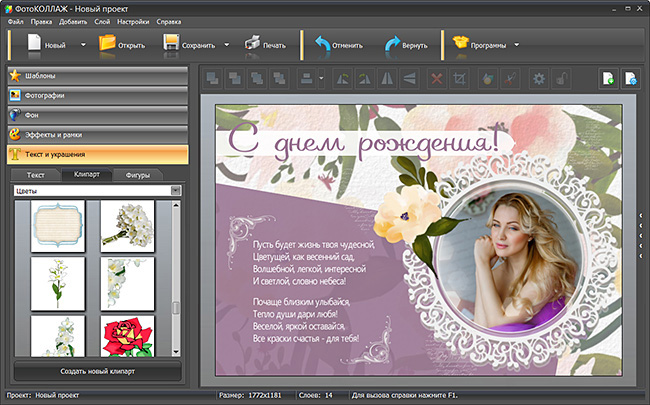This screenshot has height=405, width=650.
Task: Click the 'Размер: 1772x1181' status text
Action: 249,395
